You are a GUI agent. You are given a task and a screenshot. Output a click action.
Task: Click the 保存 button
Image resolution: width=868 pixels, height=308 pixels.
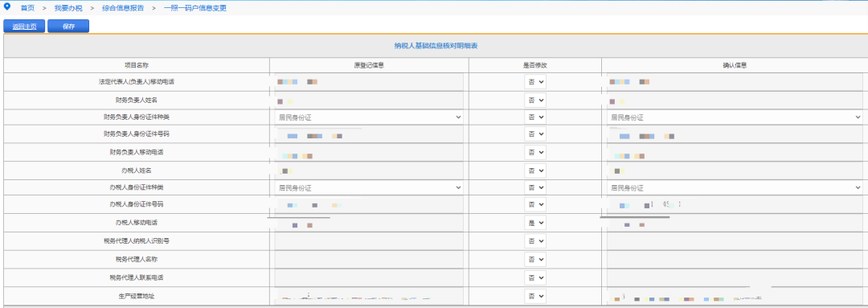[68, 26]
